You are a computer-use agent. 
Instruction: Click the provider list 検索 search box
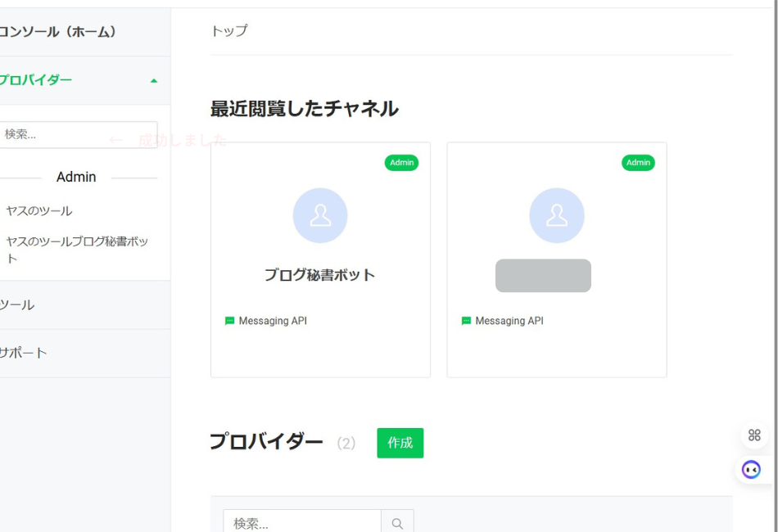pyautogui.click(x=295, y=521)
